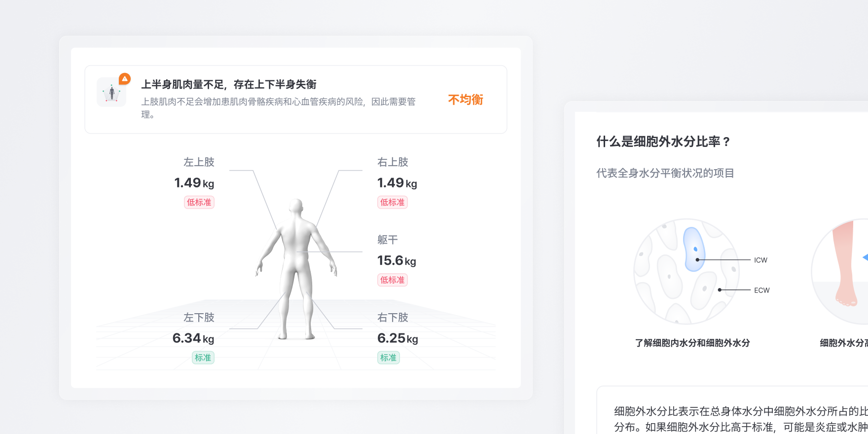Viewport: 868px width, 434px height.
Task: Click the 不均衡 status label
Action: click(x=466, y=100)
